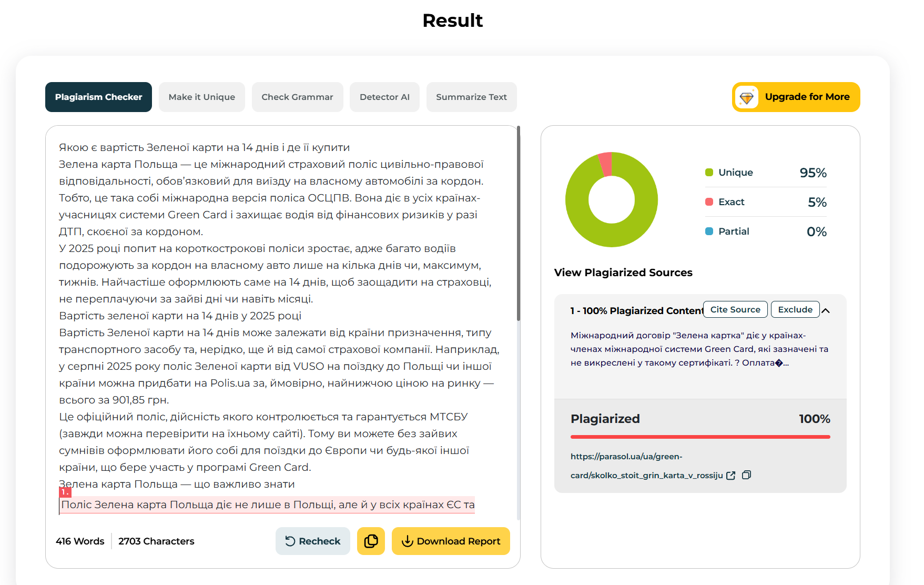The width and height of the screenshot is (924, 585).
Task: Click Upgrade for More button
Action: [796, 97]
